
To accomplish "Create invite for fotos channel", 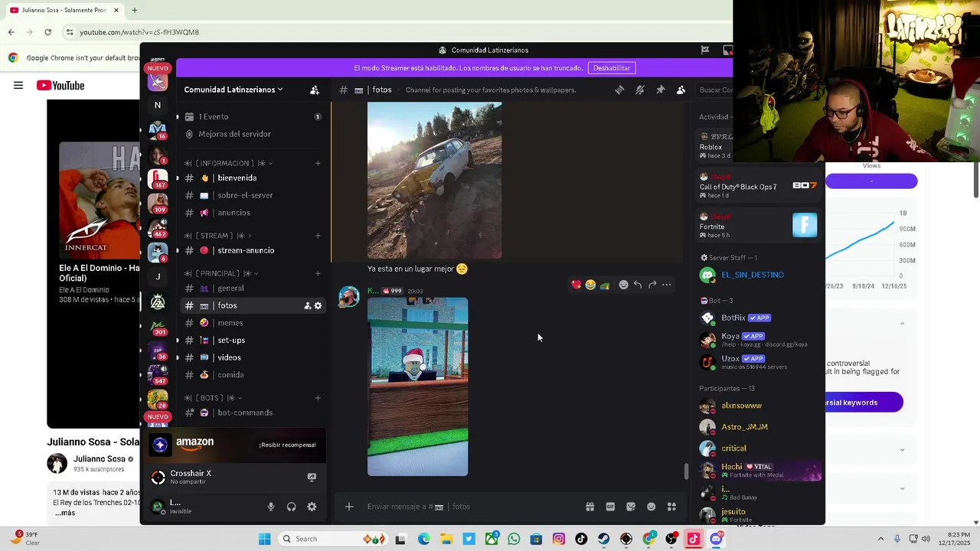I will click(307, 305).
